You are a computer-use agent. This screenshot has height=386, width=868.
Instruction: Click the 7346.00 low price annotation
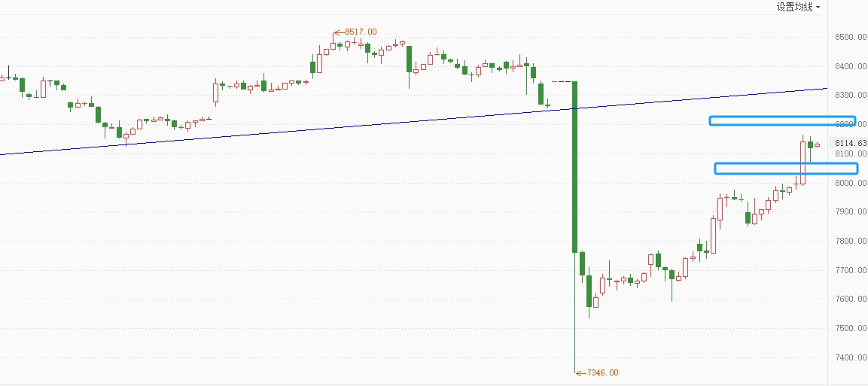point(602,372)
